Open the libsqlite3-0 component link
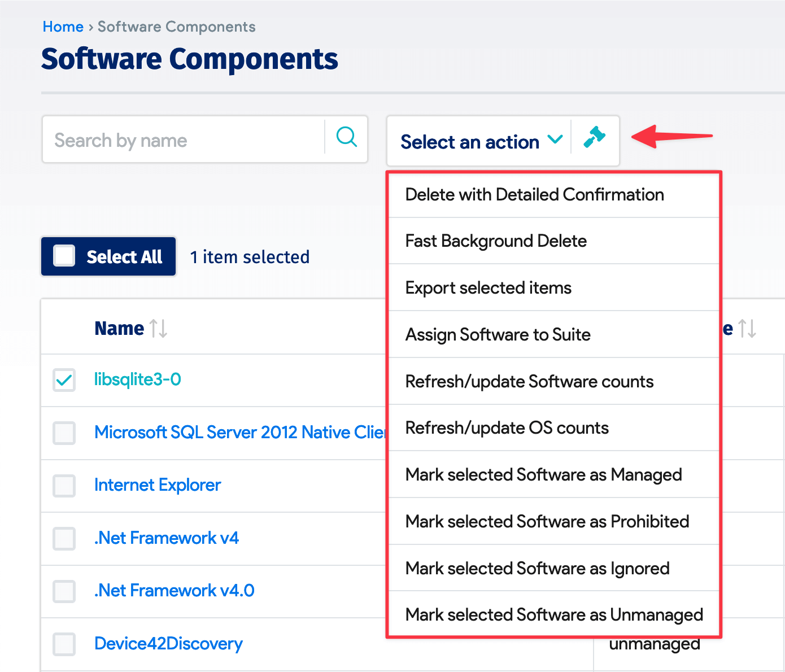Screen dimensions: 785x672 point(137,379)
